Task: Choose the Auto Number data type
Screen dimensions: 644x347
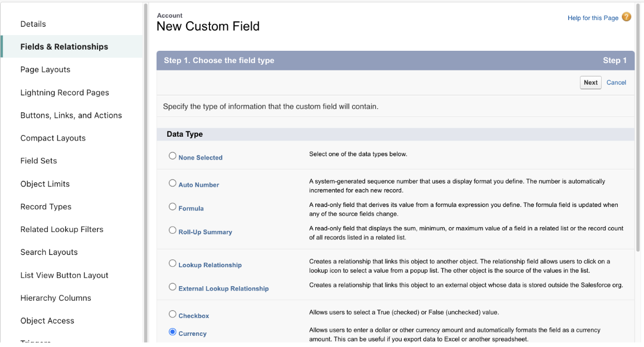Action: pos(173,184)
